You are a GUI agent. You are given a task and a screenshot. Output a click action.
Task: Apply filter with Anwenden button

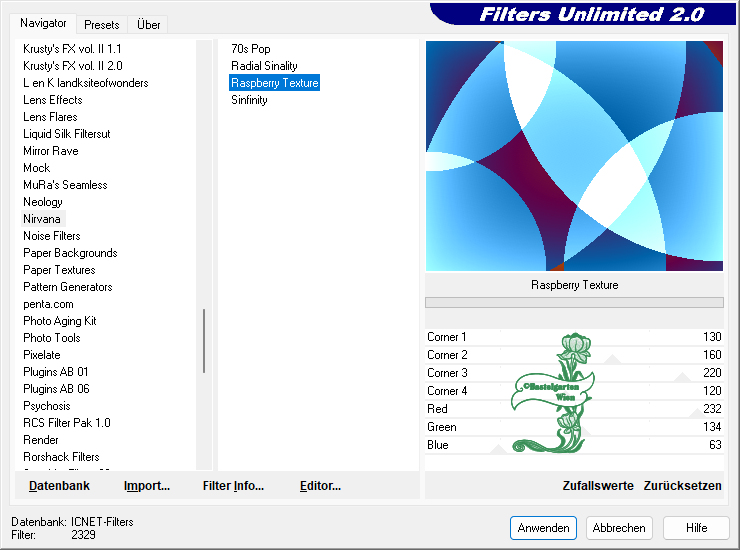click(x=543, y=528)
